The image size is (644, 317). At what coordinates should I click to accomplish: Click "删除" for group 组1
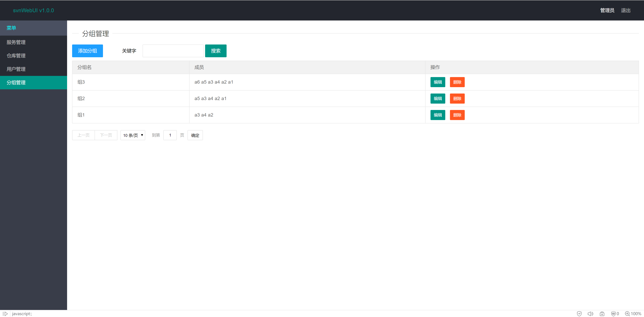click(x=457, y=115)
